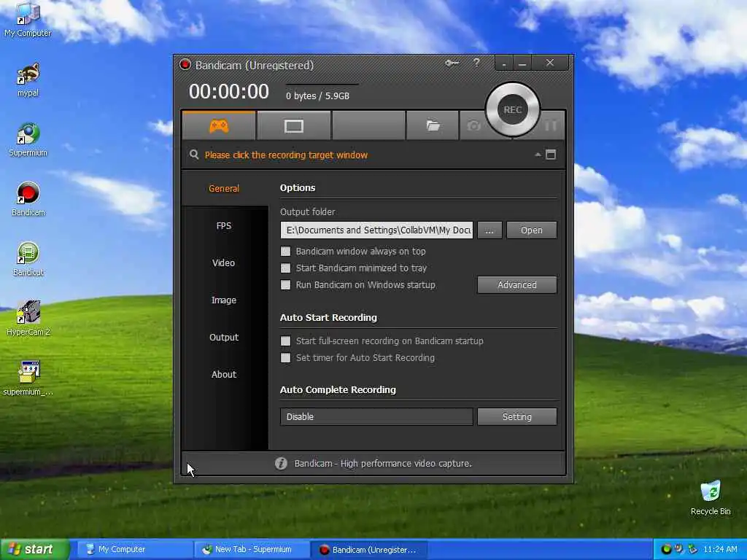Click the green circle tray icon

[667, 549]
